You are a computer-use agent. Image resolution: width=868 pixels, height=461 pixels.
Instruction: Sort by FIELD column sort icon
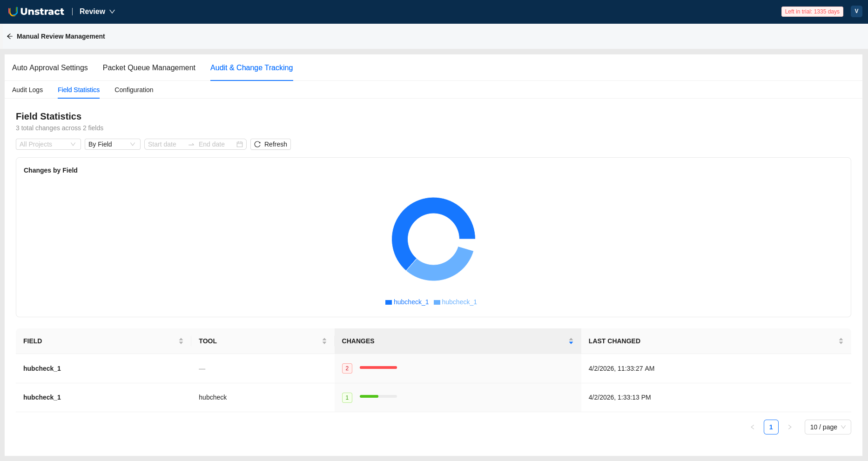tap(181, 341)
